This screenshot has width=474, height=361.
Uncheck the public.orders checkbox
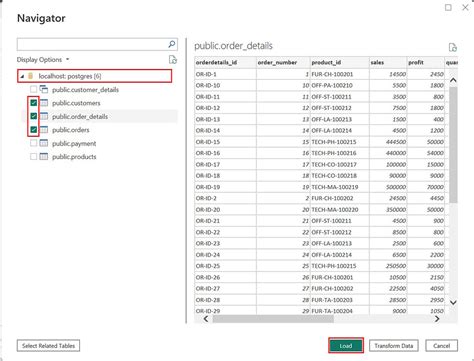coord(33,129)
